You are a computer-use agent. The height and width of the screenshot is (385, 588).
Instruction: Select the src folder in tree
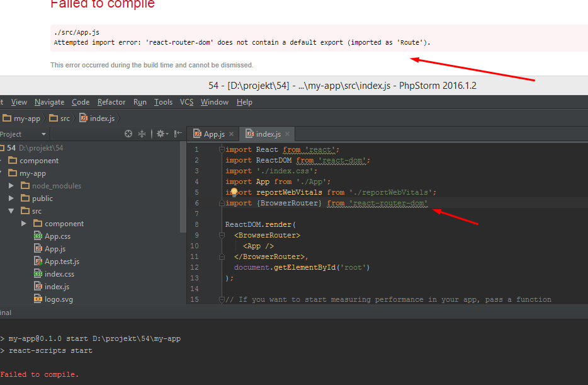click(x=31, y=211)
